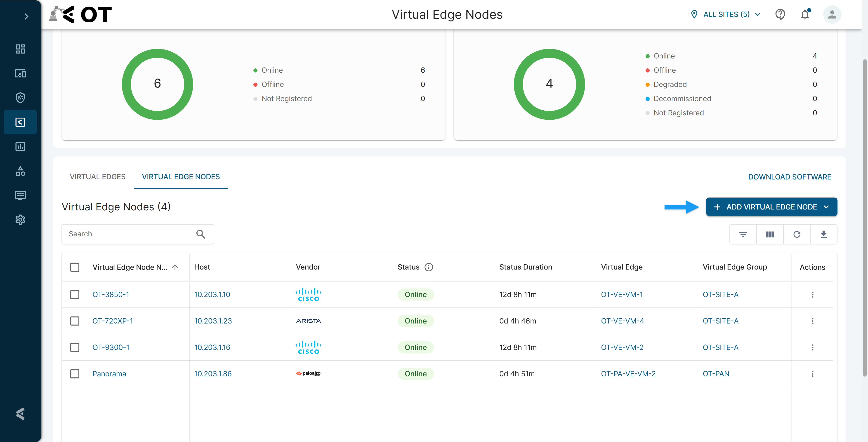Click the Download Software link
Screen dimensions: 868x442
coord(790,177)
